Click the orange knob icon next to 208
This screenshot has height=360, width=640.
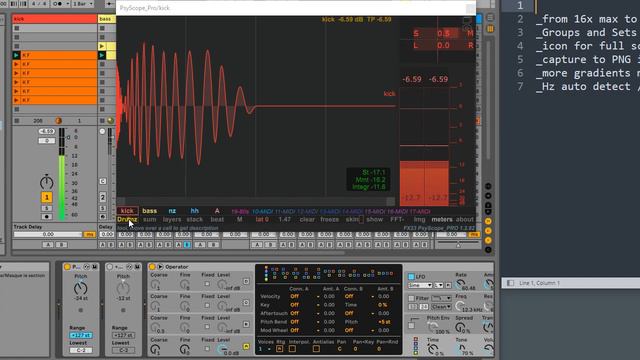[x=58, y=121]
